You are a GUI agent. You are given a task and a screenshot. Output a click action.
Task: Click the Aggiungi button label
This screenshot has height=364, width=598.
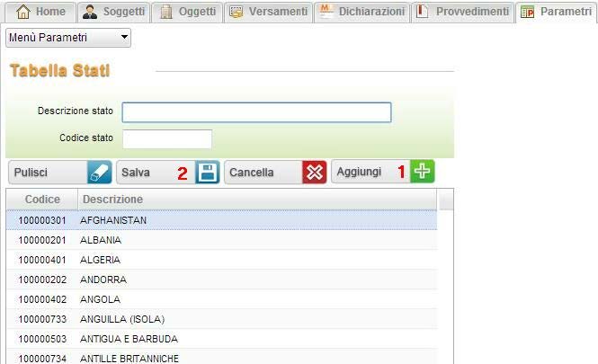359,172
